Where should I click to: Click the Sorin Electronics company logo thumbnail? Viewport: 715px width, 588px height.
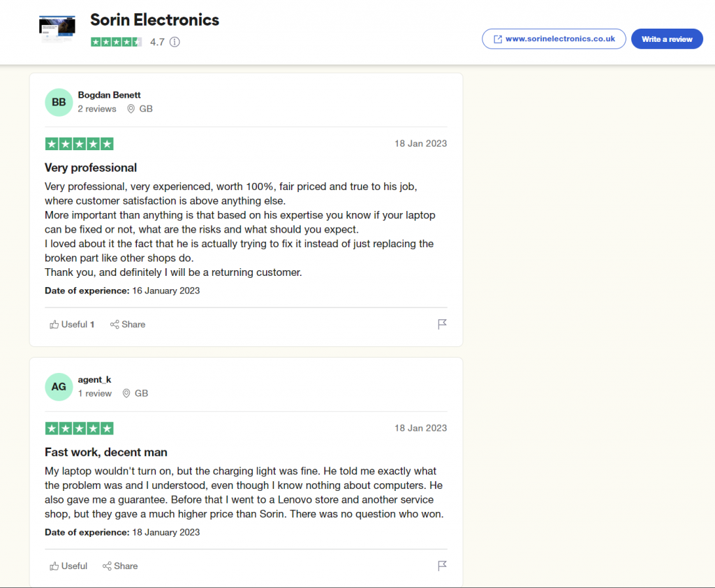(57, 30)
